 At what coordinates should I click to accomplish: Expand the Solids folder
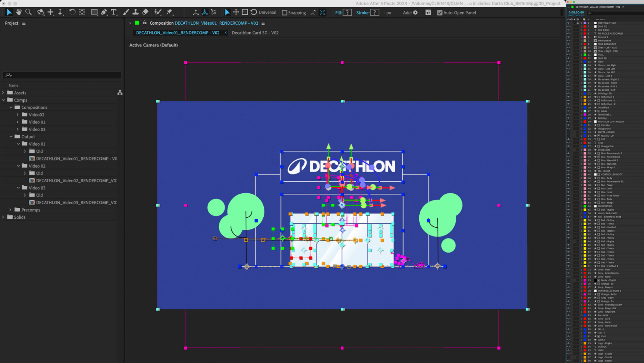[3, 217]
